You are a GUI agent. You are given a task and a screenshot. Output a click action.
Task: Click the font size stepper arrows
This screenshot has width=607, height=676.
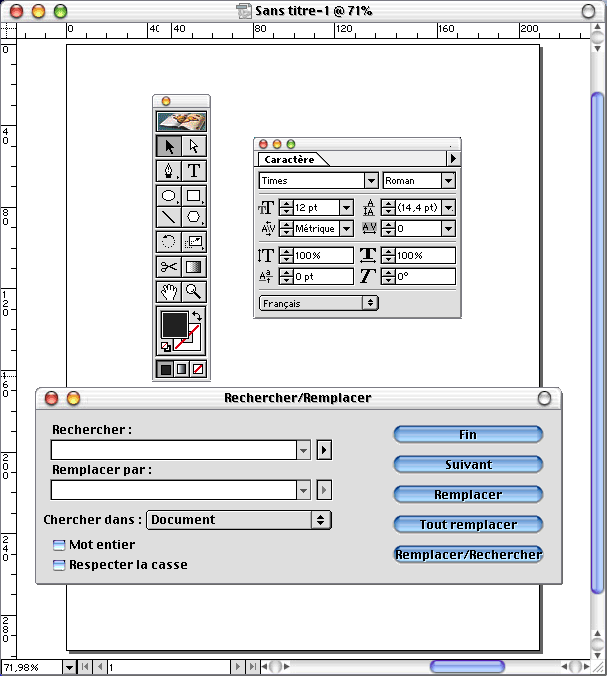coord(286,208)
